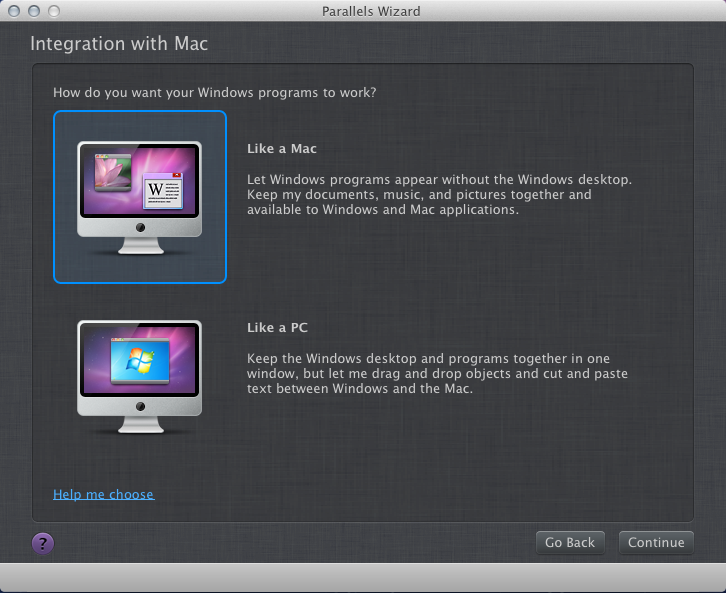Click the Parallels Wizard title bar text

[371, 11]
